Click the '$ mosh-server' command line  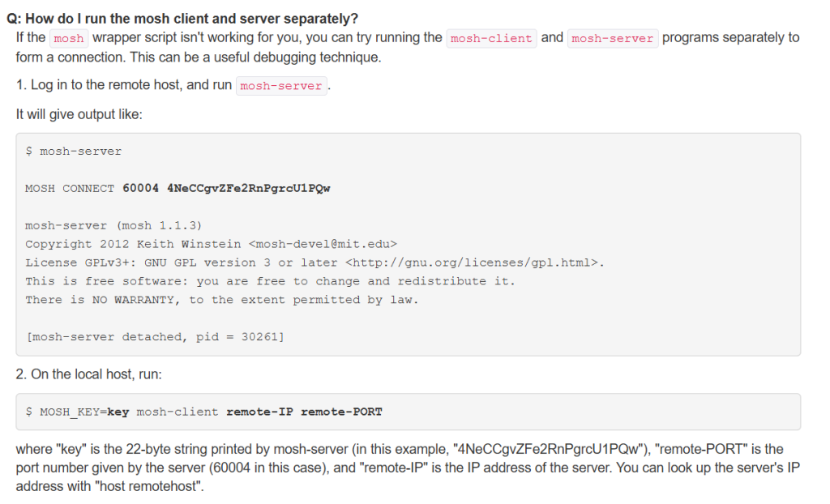click(x=74, y=152)
